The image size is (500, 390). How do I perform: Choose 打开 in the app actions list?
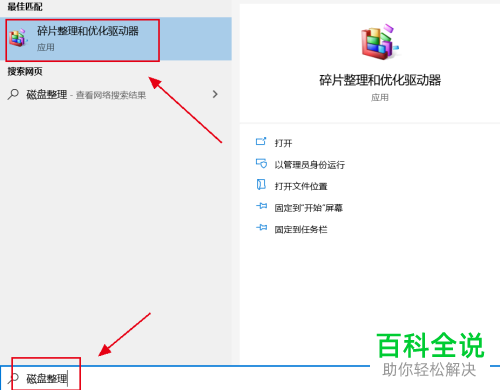tap(283, 143)
